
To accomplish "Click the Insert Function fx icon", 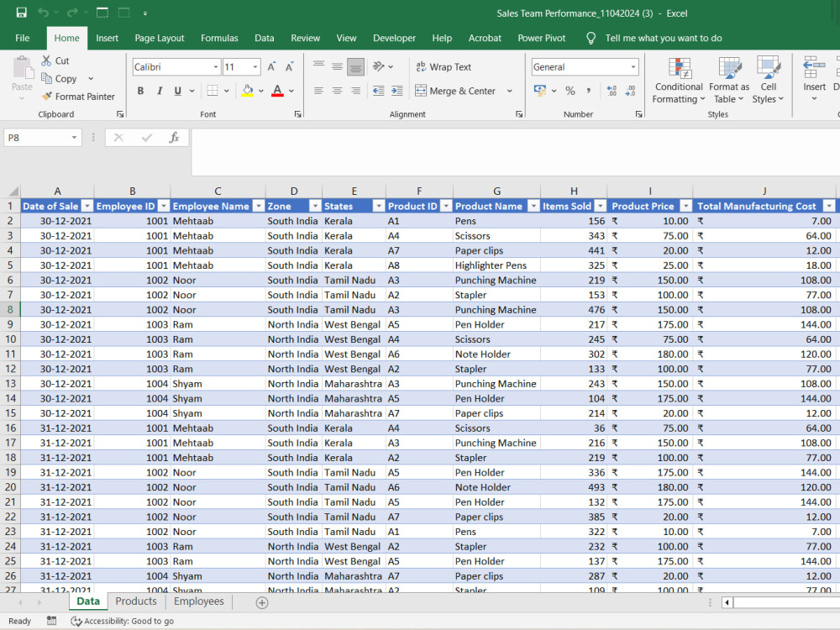I will click(174, 138).
